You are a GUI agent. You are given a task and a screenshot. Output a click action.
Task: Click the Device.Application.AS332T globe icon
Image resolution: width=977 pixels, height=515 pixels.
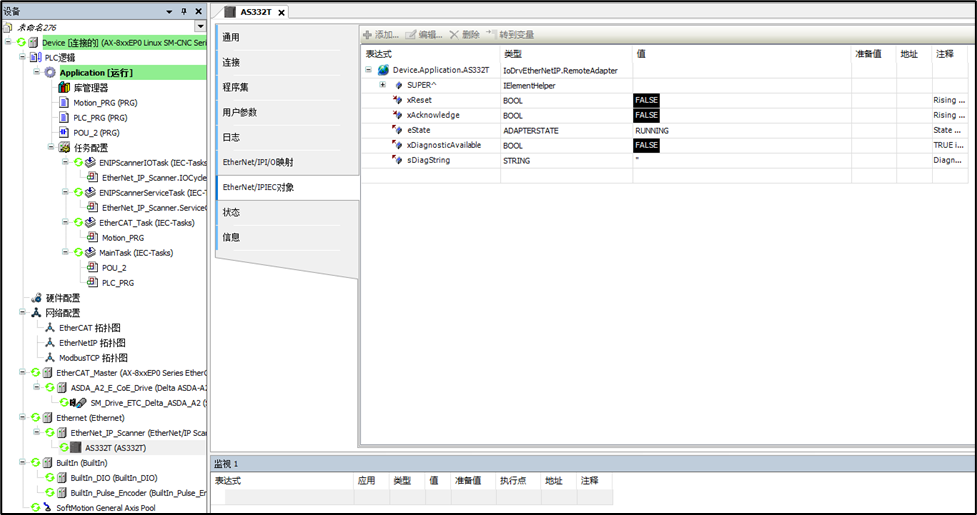[x=383, y=71]
